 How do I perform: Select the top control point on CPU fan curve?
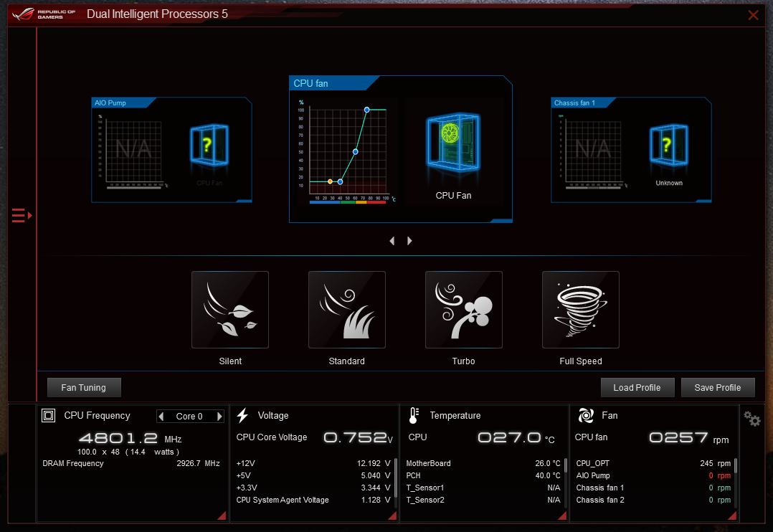click(367, 110)
